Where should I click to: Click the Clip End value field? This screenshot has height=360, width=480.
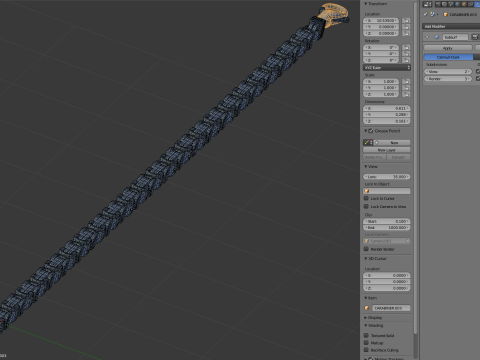pyautogui.click(x=387, y=228)
